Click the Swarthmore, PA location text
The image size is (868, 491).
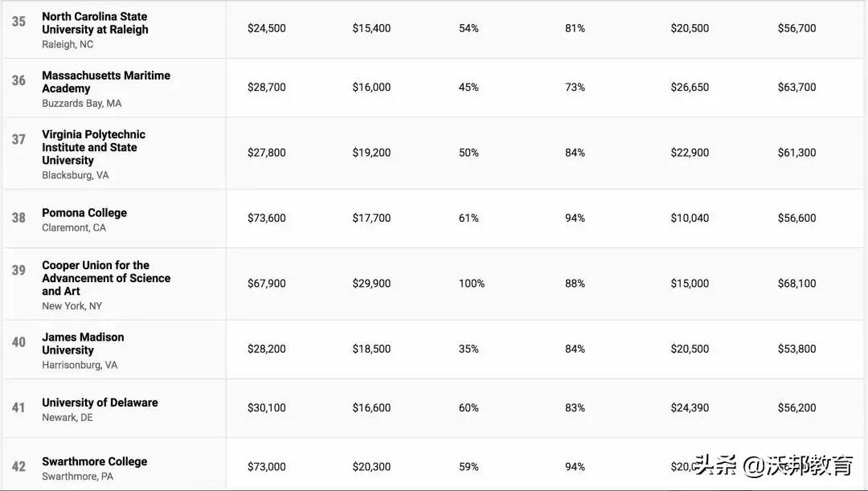(78, 477)
